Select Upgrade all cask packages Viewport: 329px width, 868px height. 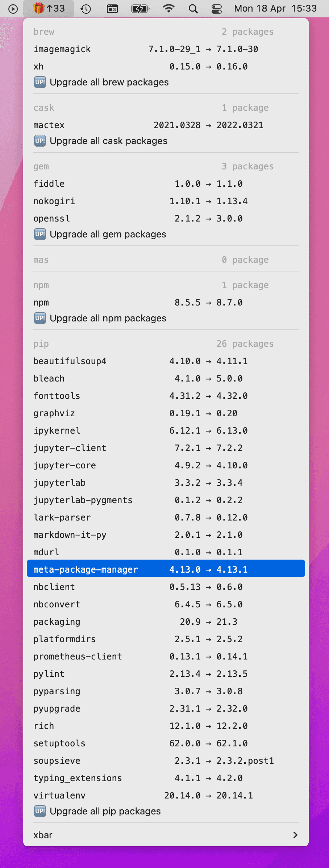pyautogui.click(x=166, y=141)
